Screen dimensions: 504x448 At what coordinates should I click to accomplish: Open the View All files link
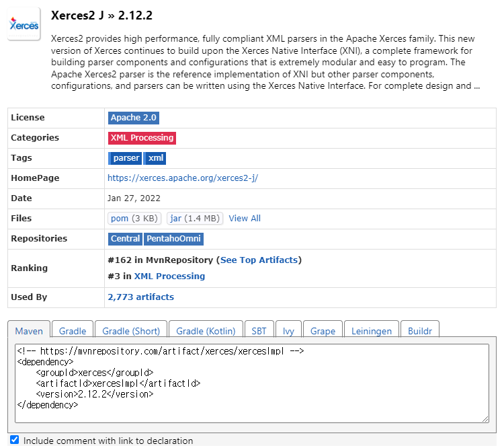click(245, 218)
